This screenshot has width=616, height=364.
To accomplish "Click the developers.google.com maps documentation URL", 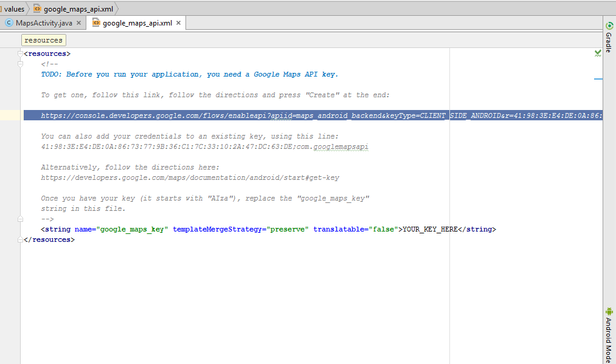I will click(190, 177).
